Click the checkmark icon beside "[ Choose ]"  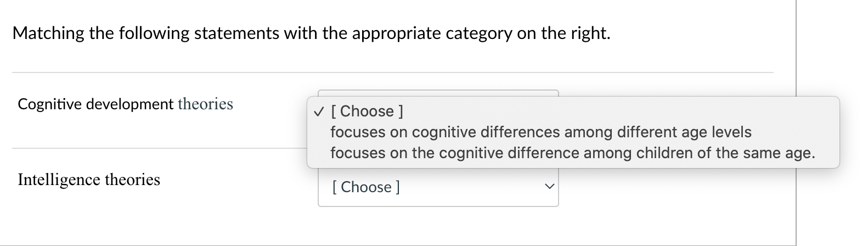click(x=319, y=111)
